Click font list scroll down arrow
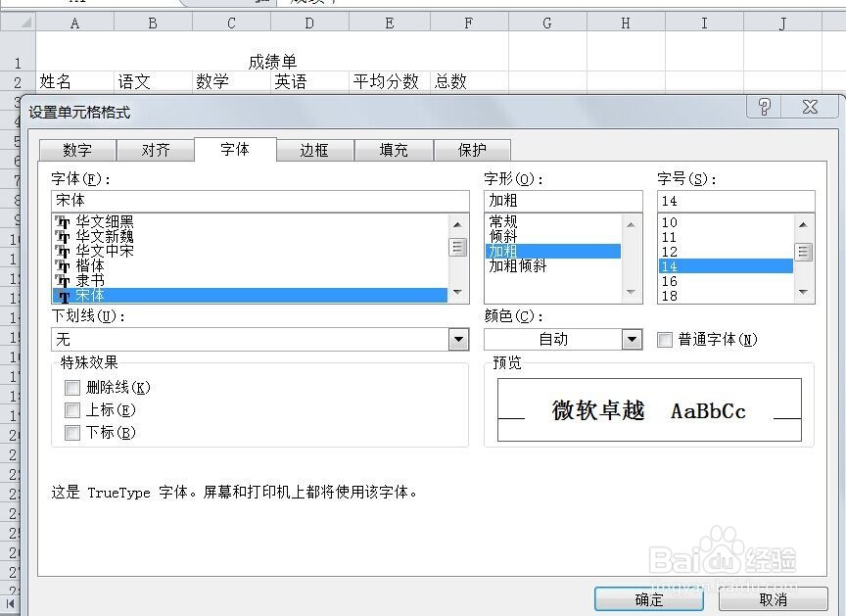Screen dimensions: 846x616 [457, 293]
